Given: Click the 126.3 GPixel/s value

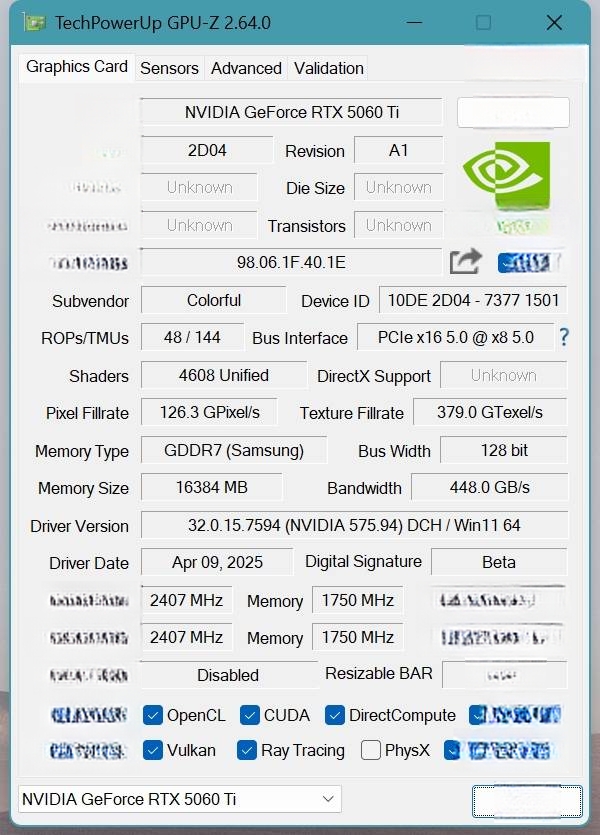Looking at the screenshot, I should pos(209,412).
